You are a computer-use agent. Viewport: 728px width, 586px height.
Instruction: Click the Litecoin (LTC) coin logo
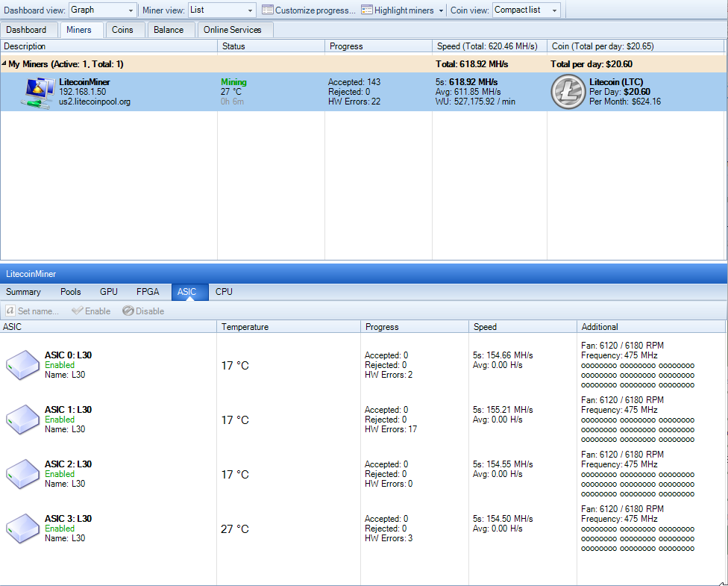[x=568, y=92]
